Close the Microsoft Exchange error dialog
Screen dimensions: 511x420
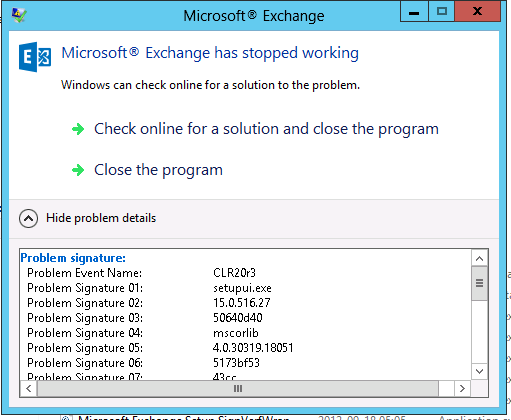pos(478,12)
